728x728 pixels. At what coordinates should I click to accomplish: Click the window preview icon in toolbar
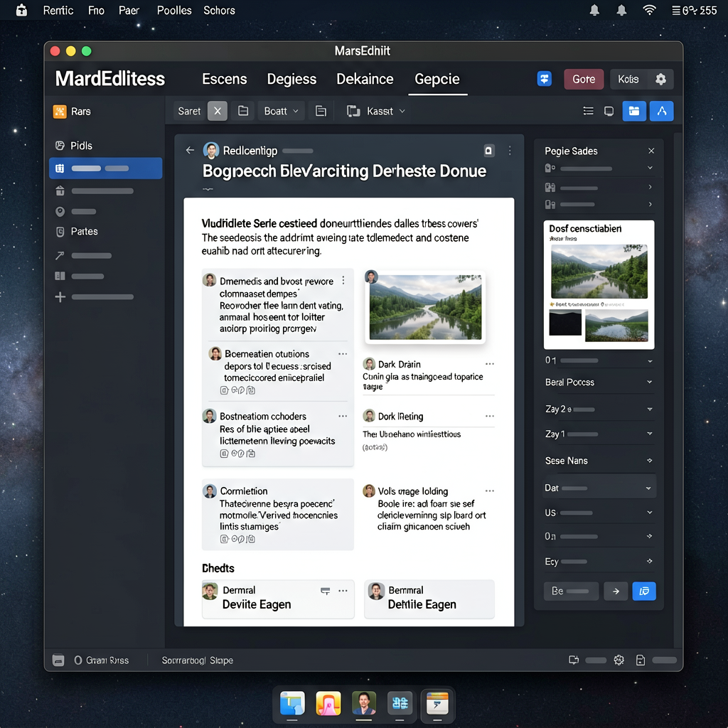pyautogui.click(x=609, y=111)
